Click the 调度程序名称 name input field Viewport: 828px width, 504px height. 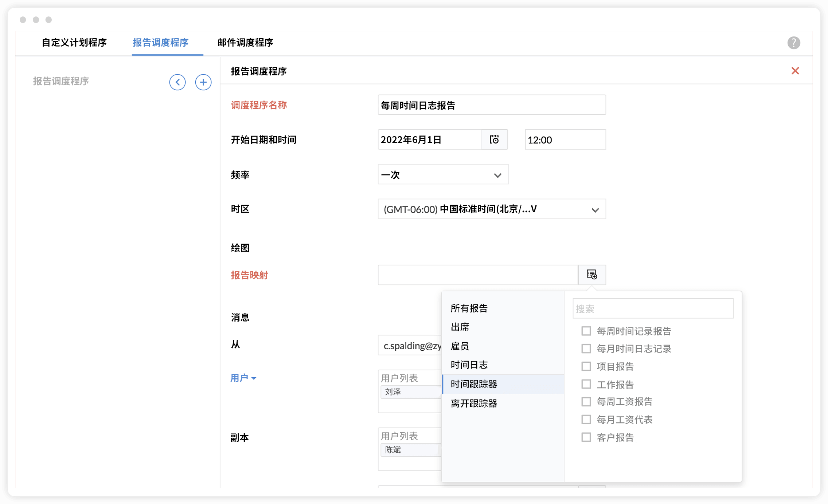click(491, 105)
